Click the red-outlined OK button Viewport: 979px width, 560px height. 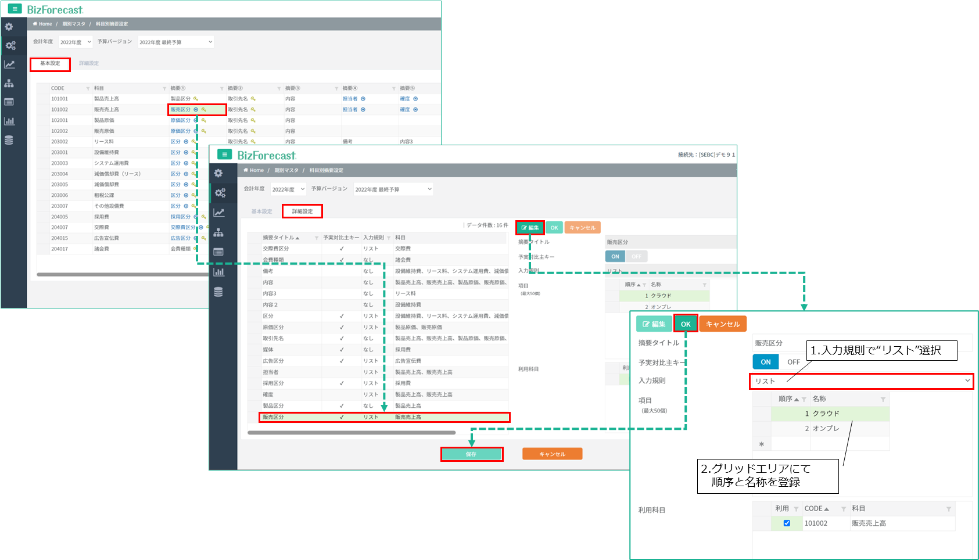click(686, 324)
